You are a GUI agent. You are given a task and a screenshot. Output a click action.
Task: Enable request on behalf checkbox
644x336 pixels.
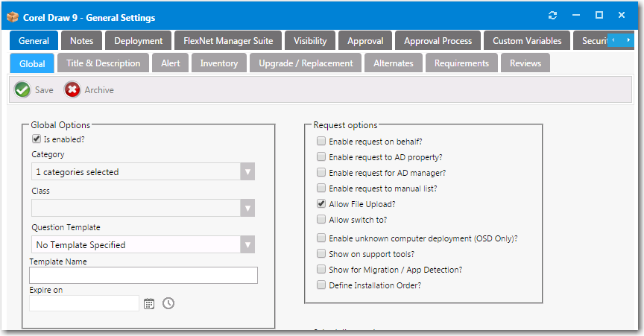click(321, 141)
